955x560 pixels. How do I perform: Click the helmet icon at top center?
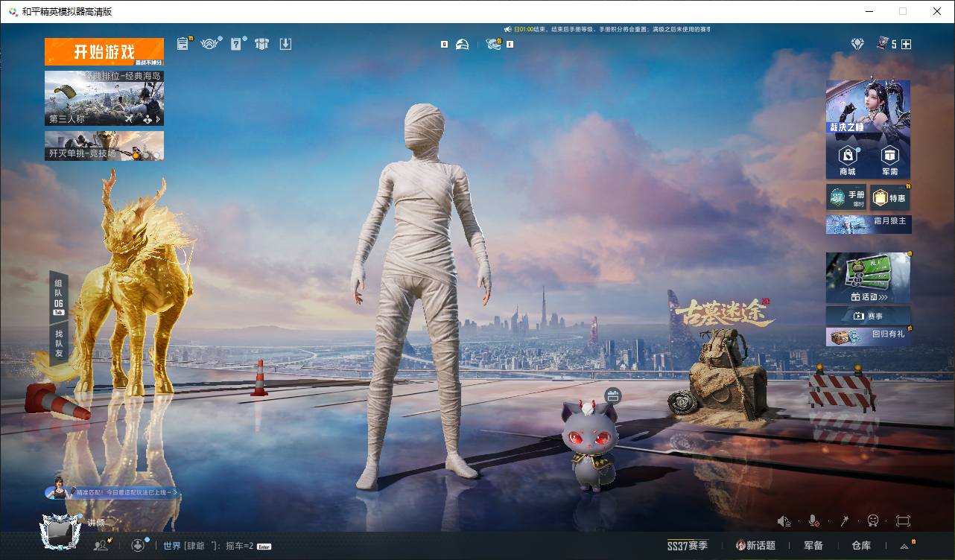463,45
